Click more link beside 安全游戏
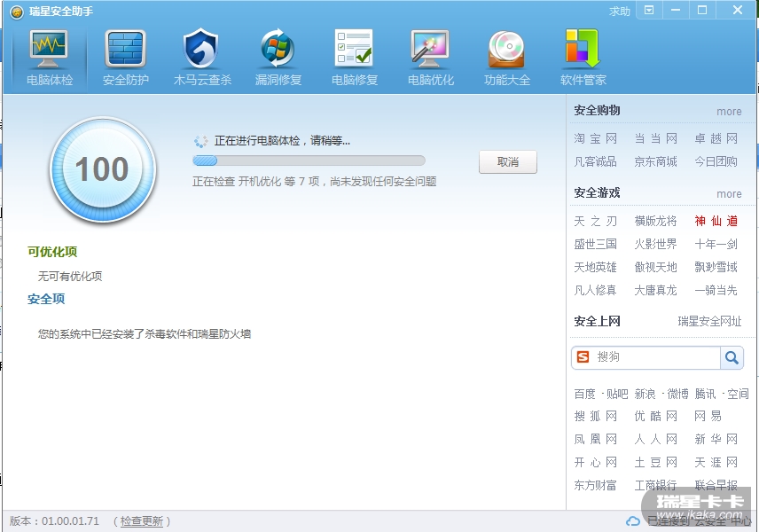Screen dimensions: 759x532 click(x=729, y=193)
